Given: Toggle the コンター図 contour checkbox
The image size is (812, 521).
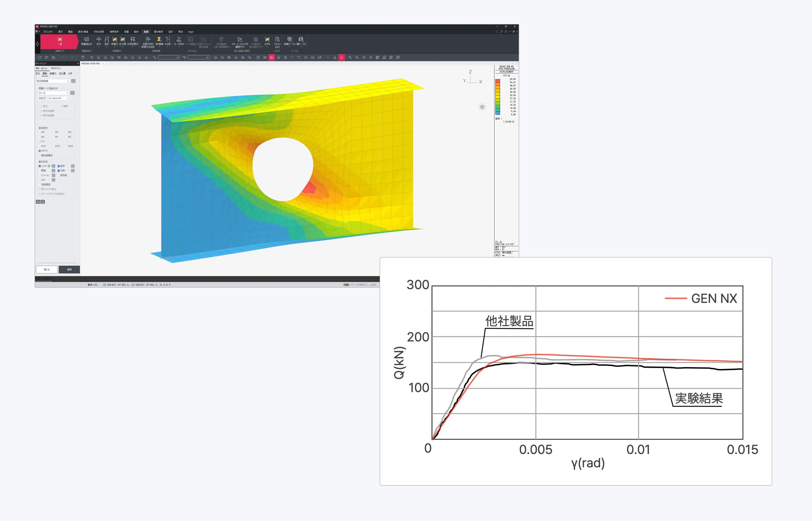Looking at the screenshot, I should [40, 166].
